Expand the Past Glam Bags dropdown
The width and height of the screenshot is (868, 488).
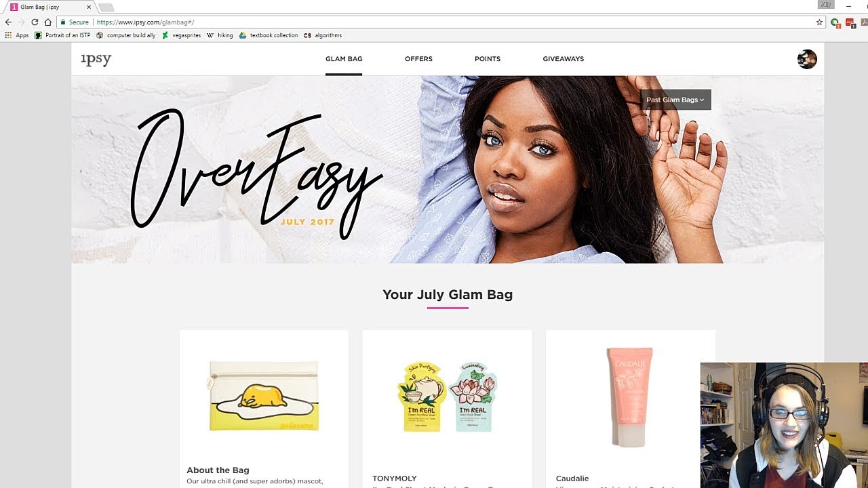click(x=675, y=100)
